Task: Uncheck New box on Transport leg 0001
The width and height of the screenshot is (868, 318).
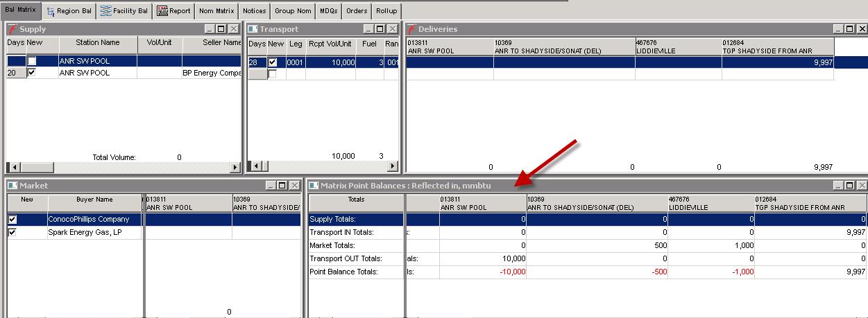Action: (273, 62)
